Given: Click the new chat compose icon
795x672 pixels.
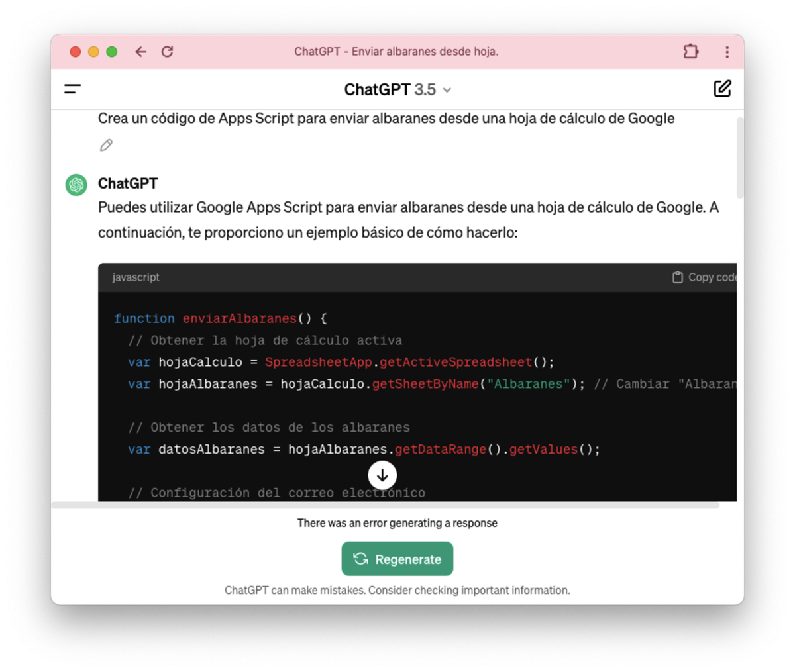Looking at the screenshot, I should point(722,88).
